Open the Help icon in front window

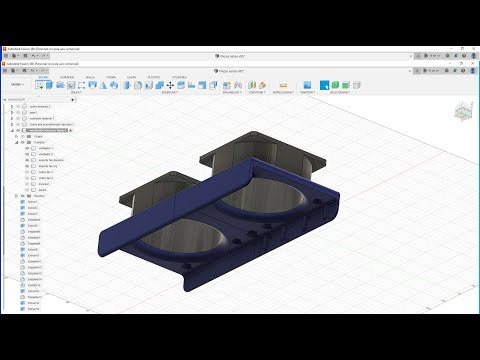pos(463,71)
